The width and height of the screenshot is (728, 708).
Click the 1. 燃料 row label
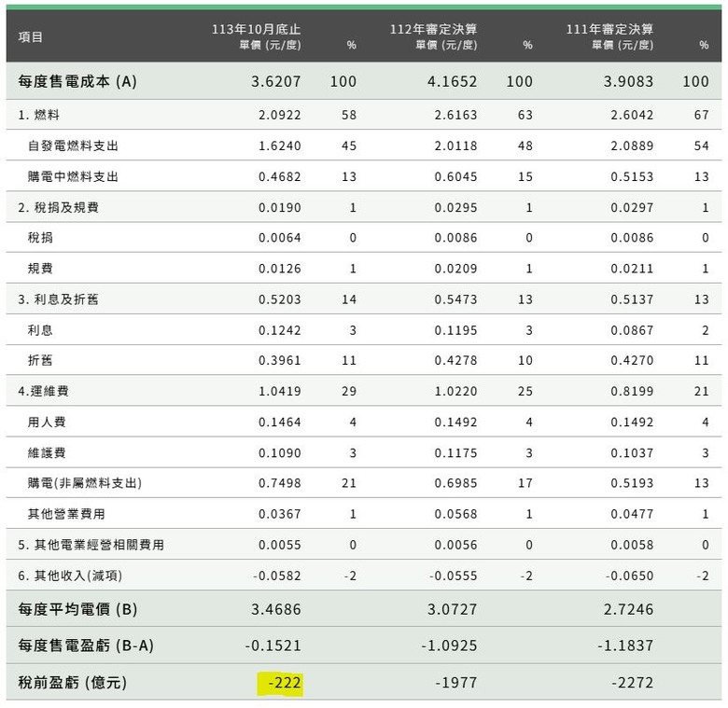tap(39, 115)
